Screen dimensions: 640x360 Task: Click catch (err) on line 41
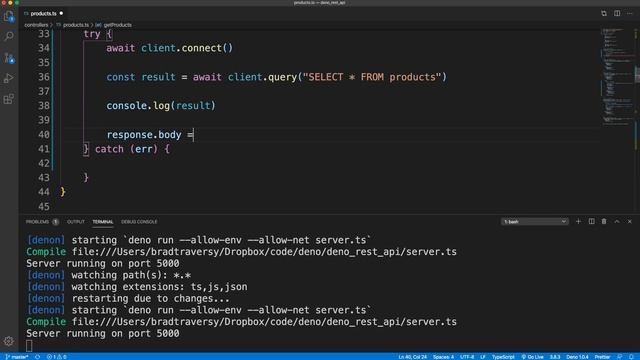127,149
